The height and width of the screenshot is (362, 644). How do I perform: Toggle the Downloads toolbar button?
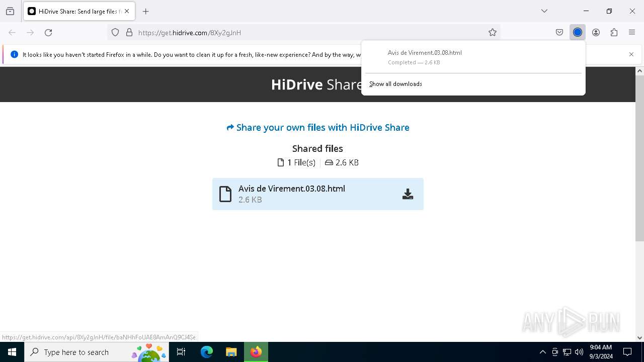point(578,33)
